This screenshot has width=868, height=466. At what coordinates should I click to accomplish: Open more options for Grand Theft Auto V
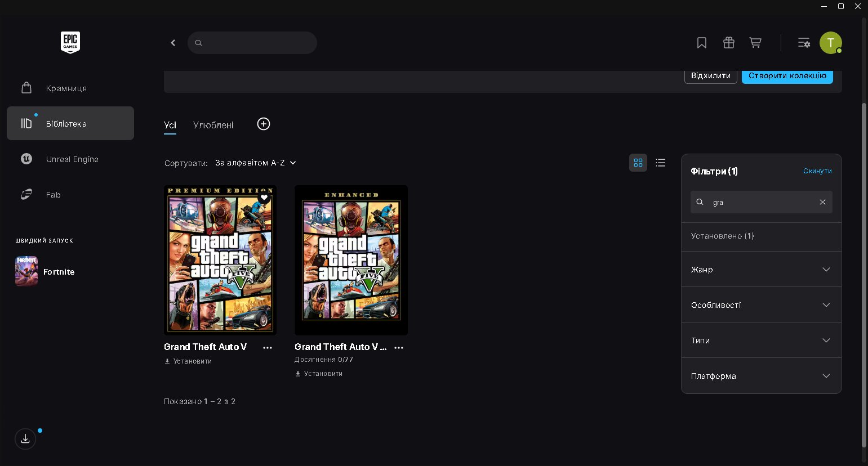(268, 348)
